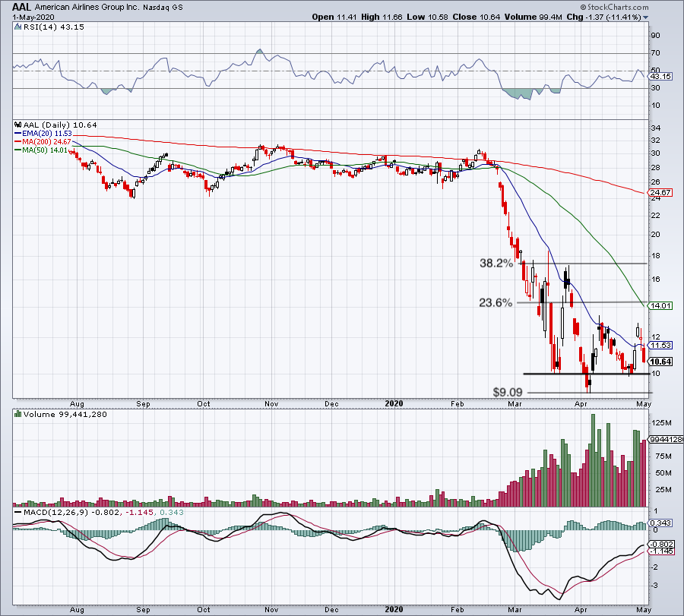Click the 14.01 MA(50) price tag

coord(658,306)
